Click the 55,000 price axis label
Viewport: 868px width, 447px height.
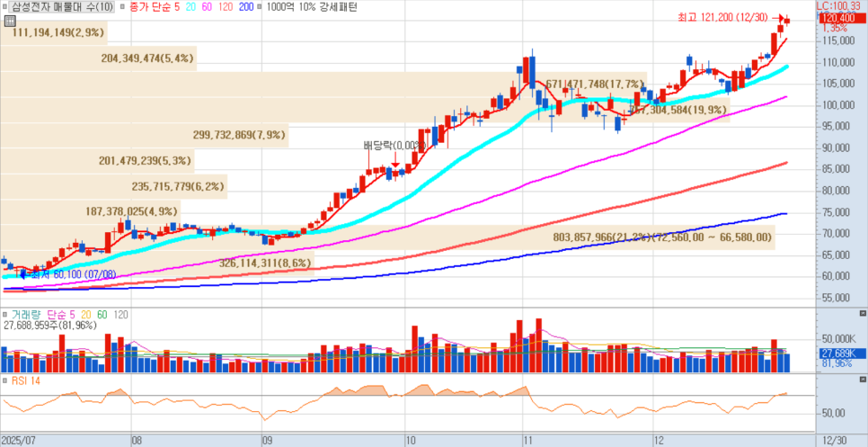838,298
